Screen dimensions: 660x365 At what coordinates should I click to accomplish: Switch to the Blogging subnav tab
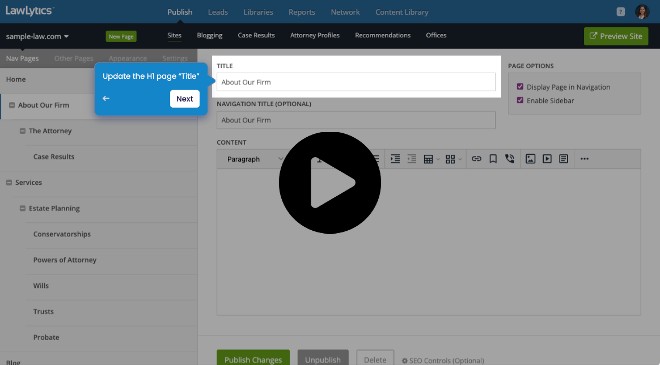209,35
